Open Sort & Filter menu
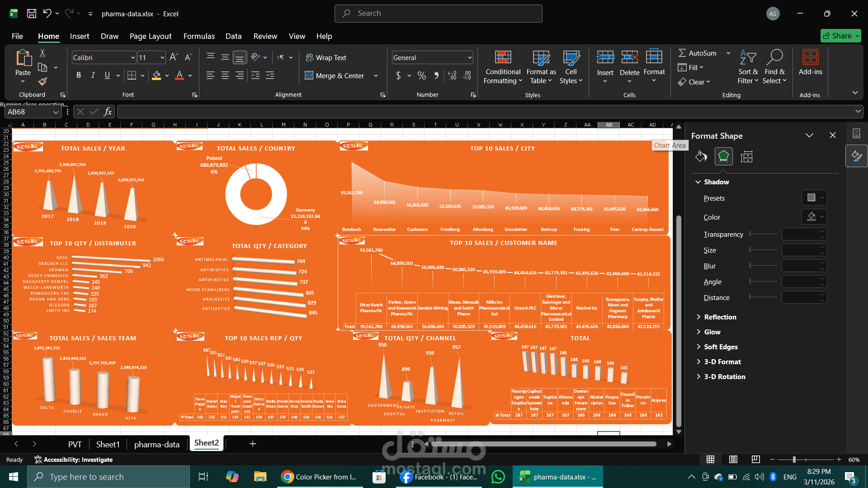Image resolution: width=868 pixels, height=488 pixels. 748,67
